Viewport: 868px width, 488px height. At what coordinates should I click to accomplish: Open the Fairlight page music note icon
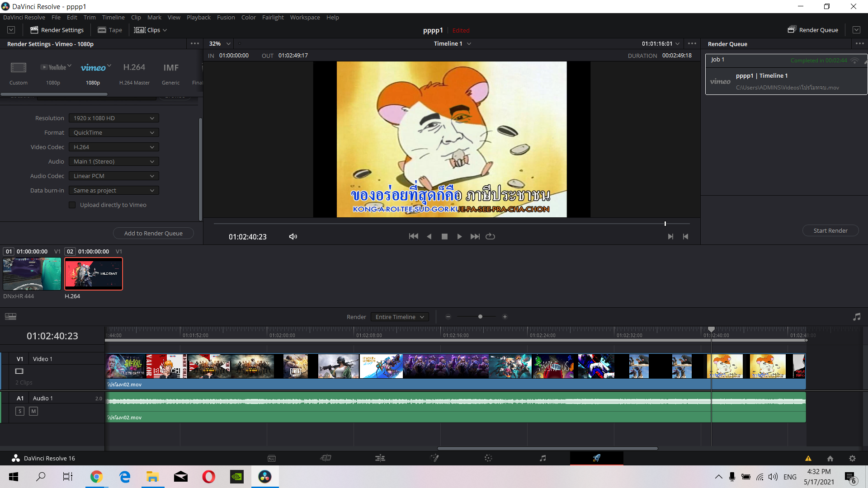(x=542, y=458)
